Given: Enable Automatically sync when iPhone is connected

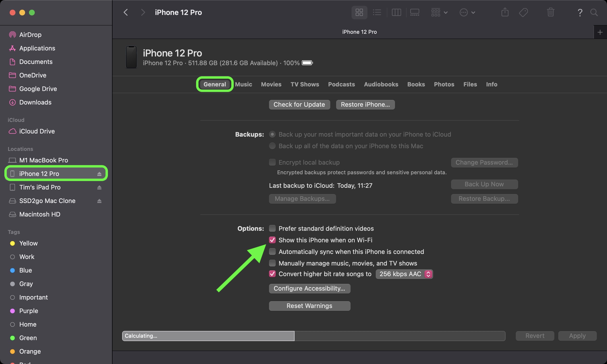Looking at the screenshot, I should [272, 251].
